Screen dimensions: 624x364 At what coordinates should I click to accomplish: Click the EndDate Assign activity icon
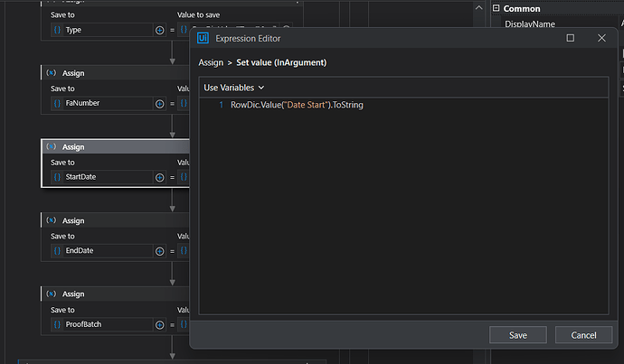point(51,220)
